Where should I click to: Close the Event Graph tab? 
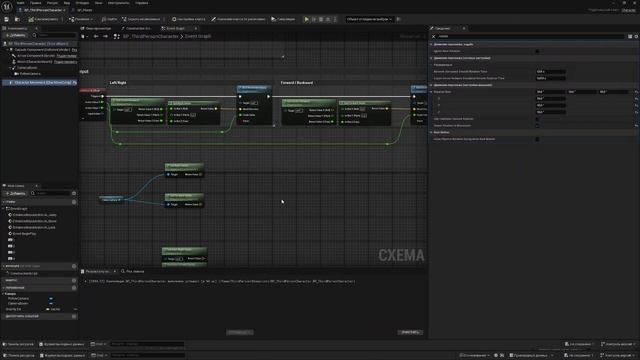tap(196, 29)
